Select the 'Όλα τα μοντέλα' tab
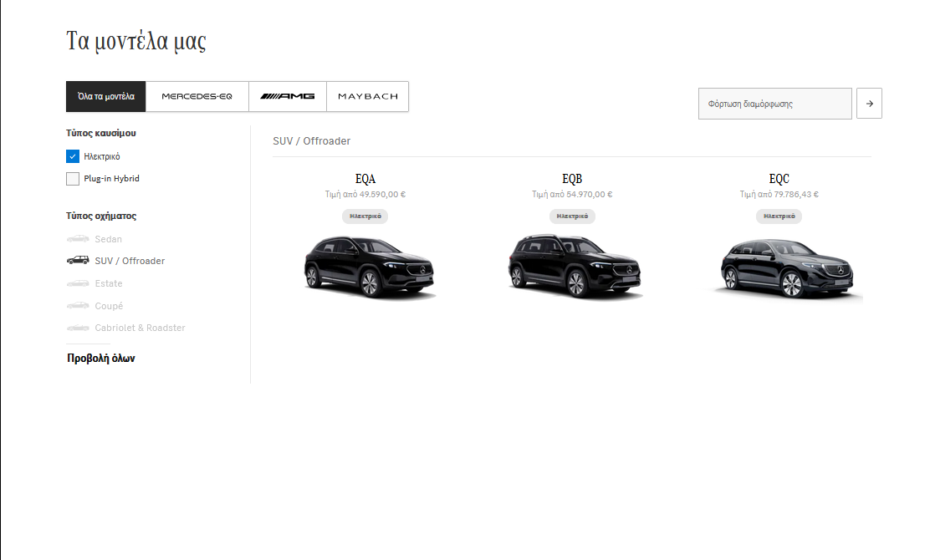 click(105, 97)
